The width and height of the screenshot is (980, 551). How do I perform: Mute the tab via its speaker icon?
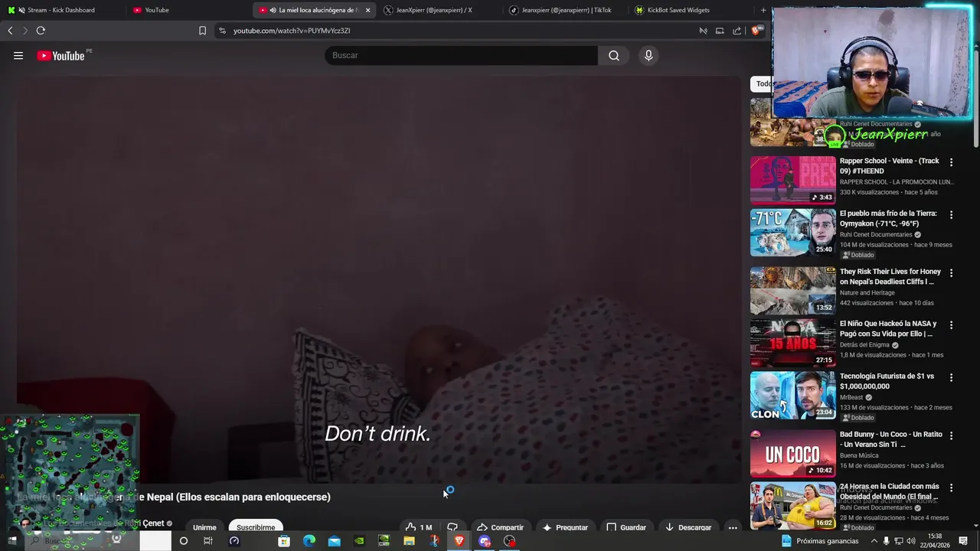tap(273, 10)
